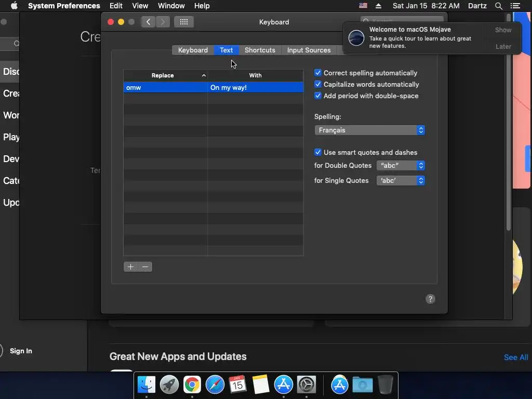Image resolution: width=532 pixels, height=399 pixels.
Task: Toggle Correct spelling automatically
Action: [317, 73]
